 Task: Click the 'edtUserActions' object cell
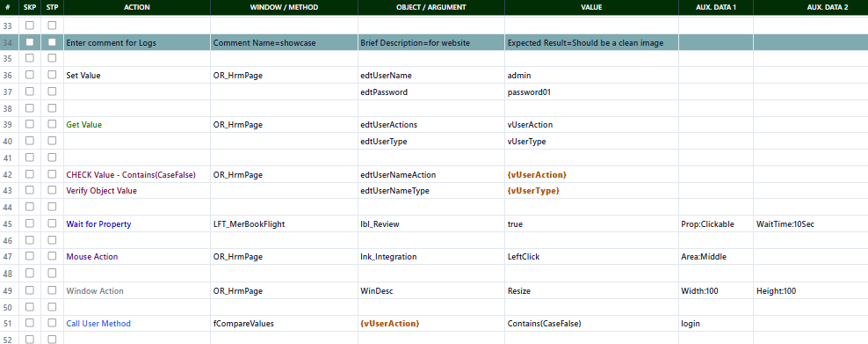[x=431, y=125]
